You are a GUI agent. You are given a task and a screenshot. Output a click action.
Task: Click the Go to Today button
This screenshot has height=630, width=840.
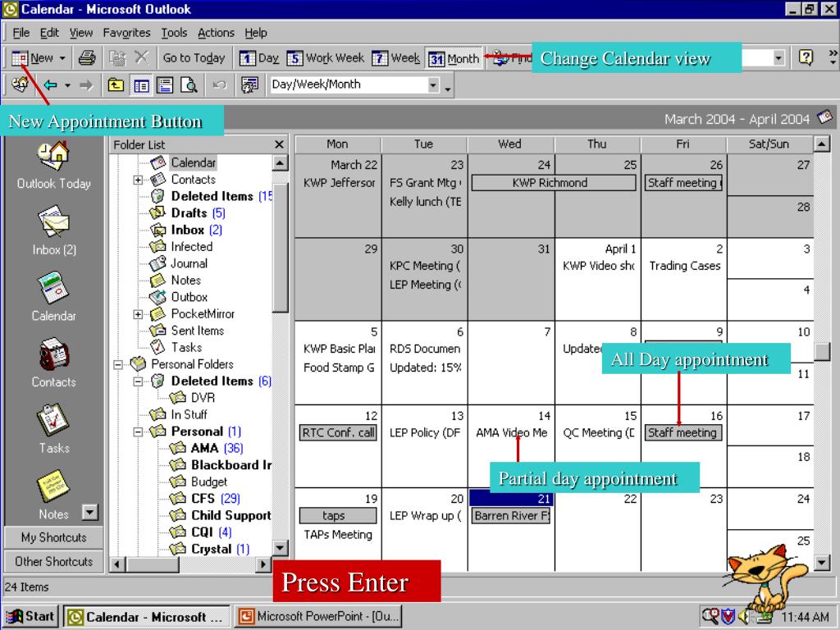tap(194, 58)
